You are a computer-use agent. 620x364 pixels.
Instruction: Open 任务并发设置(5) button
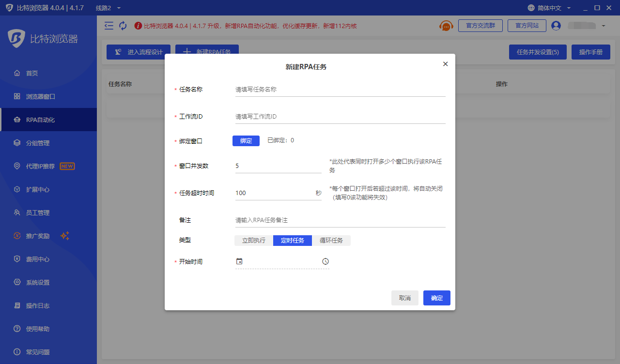click(538, 52)
